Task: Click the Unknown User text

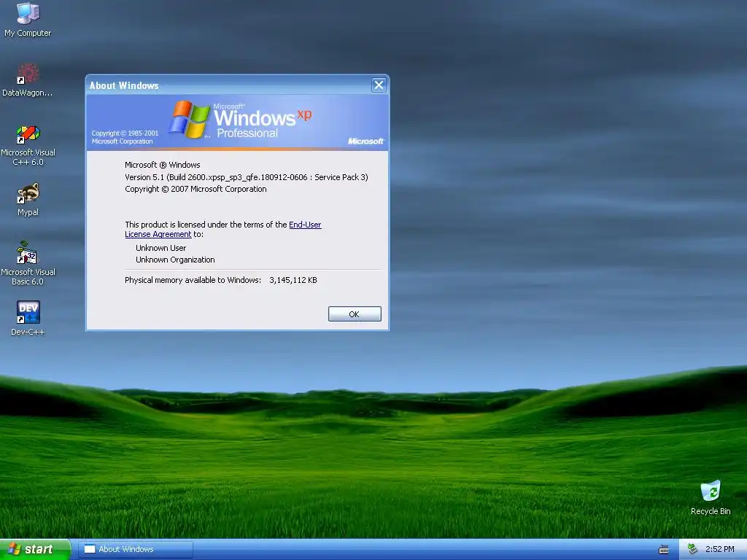Action: pyautogui.click(x=160, y=248)
